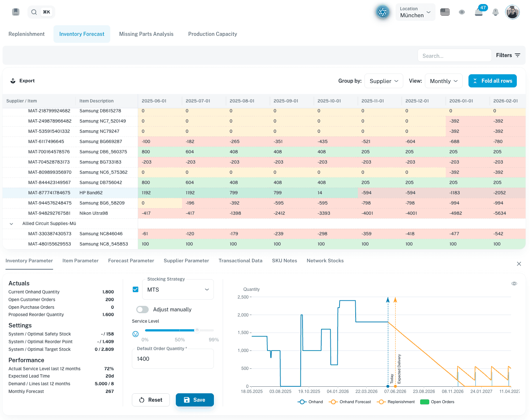Toggle Replenishment legend item
Image resolution: width=530 pixels, height=420 pixels.
click(396, 402)
